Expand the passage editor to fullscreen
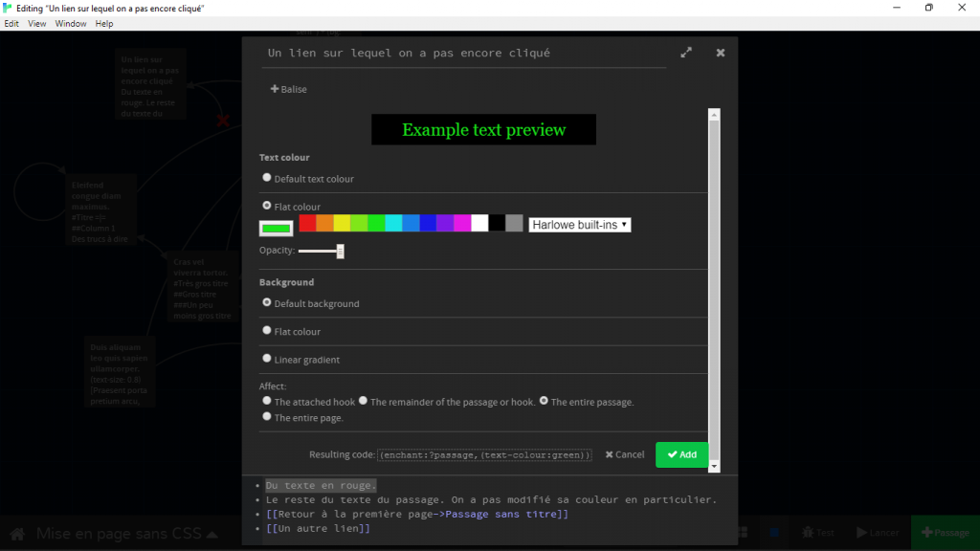The width and height of the screenshot is (980, 551). (686, 53)
